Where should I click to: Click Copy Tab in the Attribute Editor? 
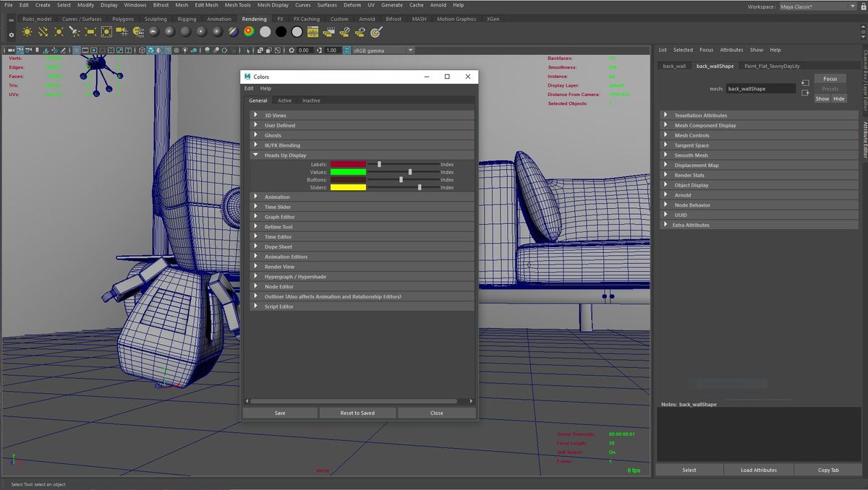tap(829, 470)
